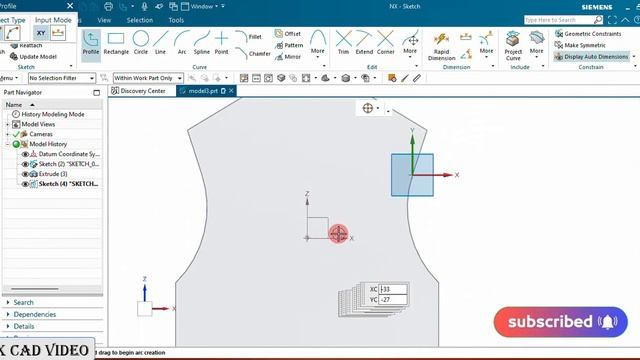This screenshot has height=360, width=640.
Task: Toggle visibility of Extrude (3)
Action: pyautogui.click(x=25, y=174)
